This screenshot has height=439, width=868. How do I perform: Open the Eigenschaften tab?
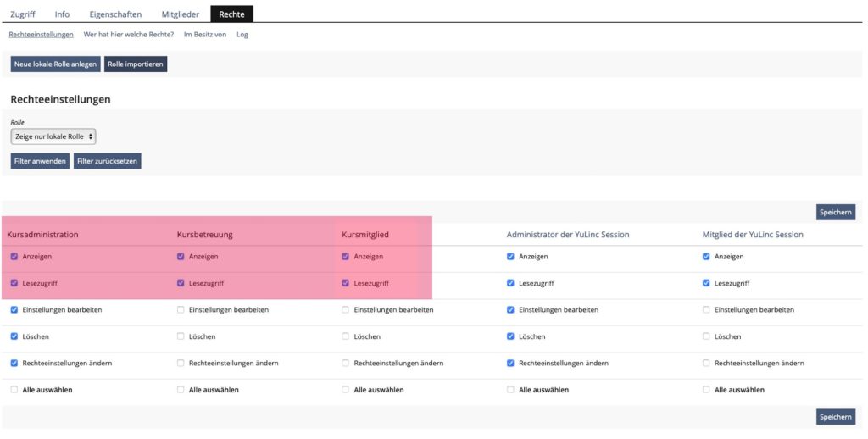[x=115, y=14]
